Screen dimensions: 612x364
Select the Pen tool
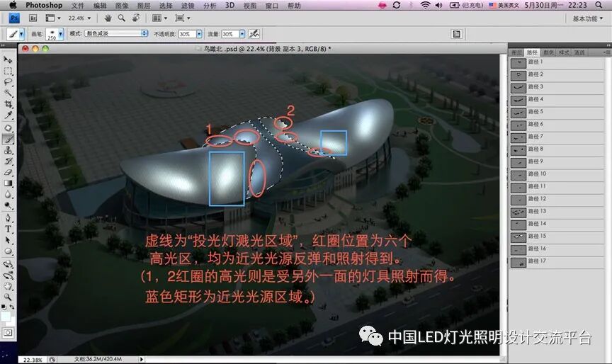pyautogui.click(x=8, y=217)
